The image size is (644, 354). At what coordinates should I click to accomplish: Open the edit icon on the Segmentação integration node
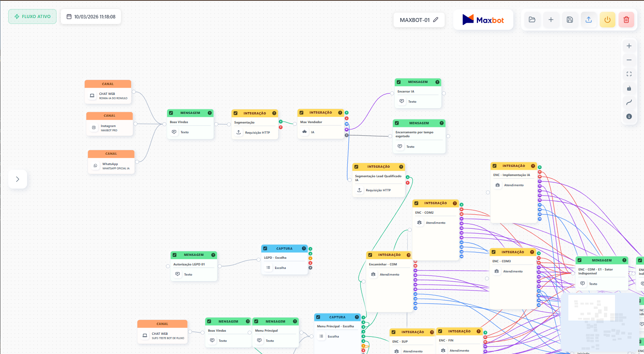(235, 113)
